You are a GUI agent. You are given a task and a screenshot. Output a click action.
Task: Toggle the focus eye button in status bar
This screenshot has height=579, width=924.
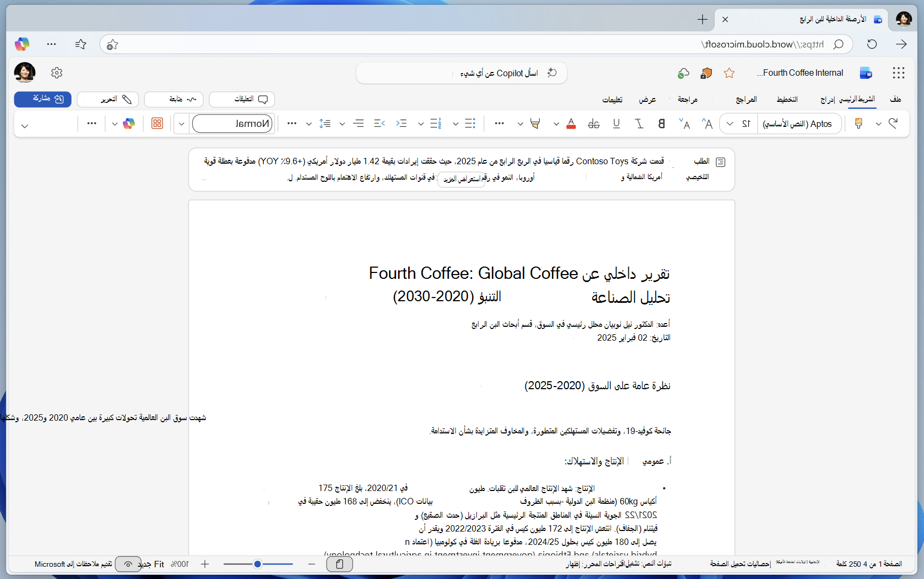click(x=128, y=564)
